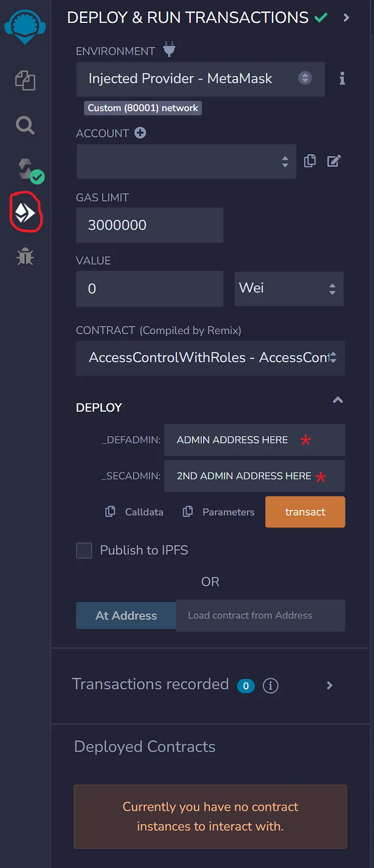Open the Wei unit dropdown

tap(289, 288)
